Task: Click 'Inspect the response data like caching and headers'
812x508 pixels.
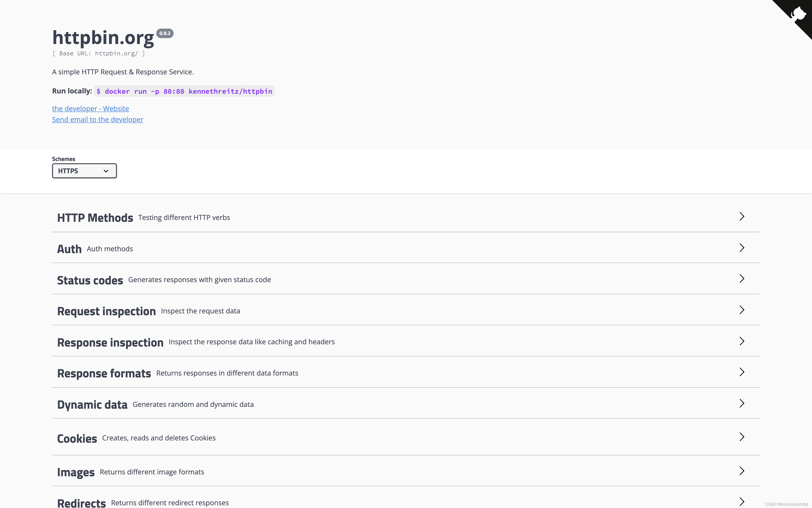Action: (x=252, y=342)
